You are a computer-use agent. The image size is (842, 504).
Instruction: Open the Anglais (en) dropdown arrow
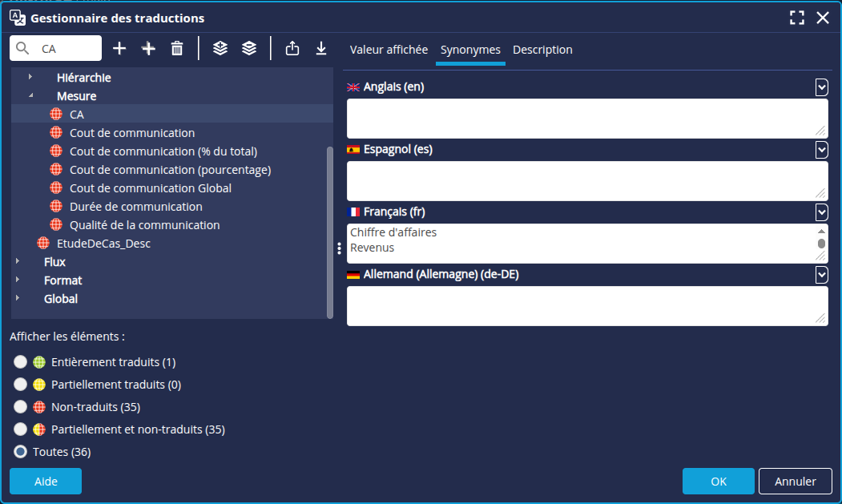821,87
